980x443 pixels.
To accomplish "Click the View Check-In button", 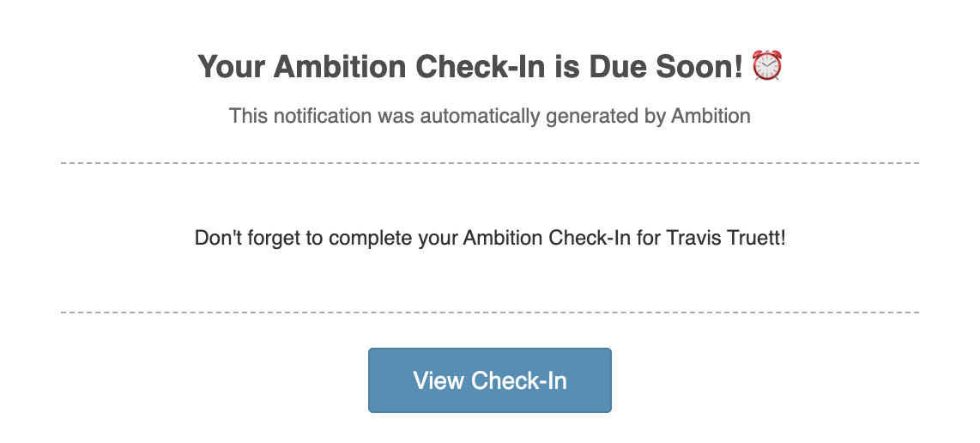I will (x=489, y=380).
